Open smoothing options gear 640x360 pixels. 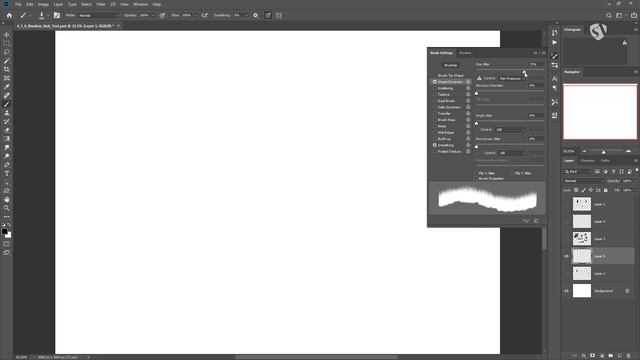point(256,16)
